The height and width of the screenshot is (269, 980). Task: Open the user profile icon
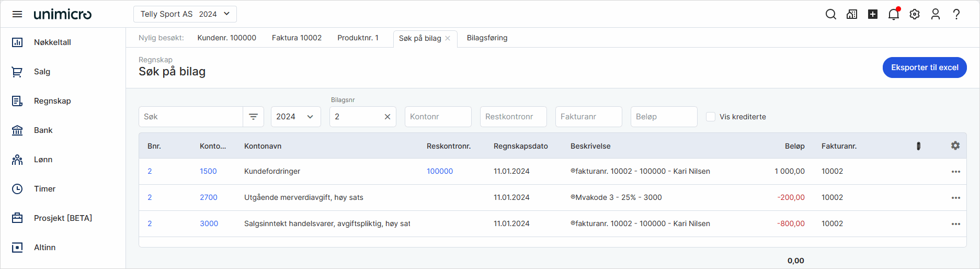pos(935,14)
